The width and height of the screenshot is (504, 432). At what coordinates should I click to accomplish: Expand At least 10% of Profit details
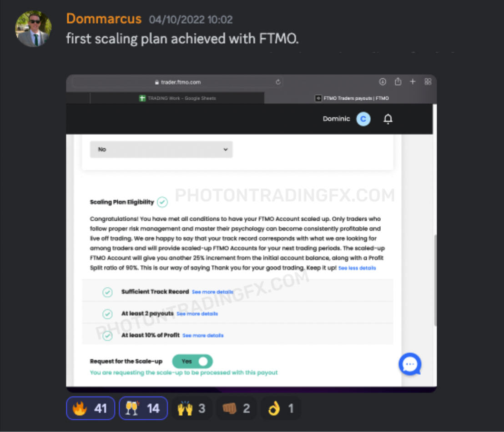[x=203, y=335]
